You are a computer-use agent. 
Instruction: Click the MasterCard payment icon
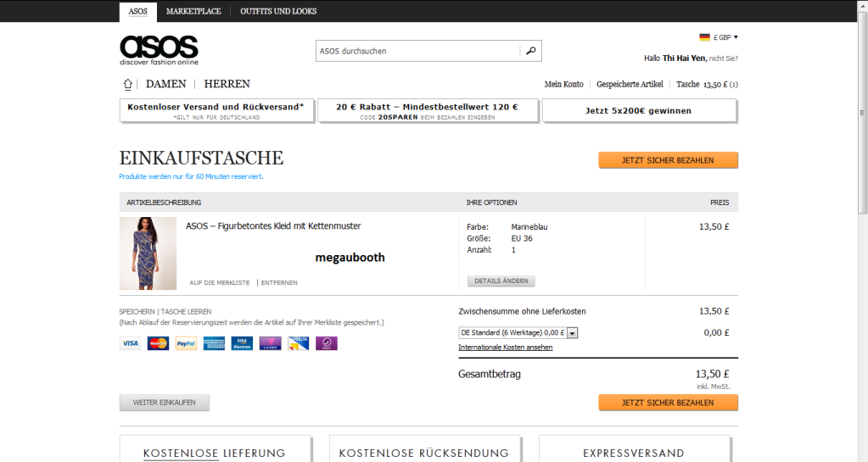coord(159,343)
